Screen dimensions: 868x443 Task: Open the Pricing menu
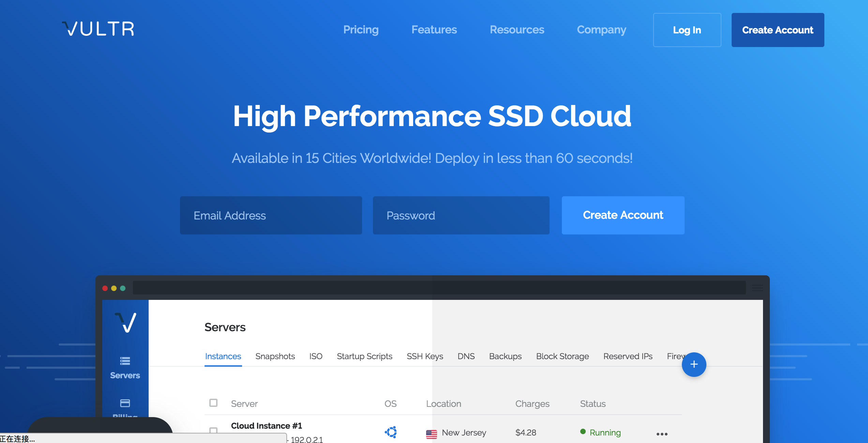361,30
